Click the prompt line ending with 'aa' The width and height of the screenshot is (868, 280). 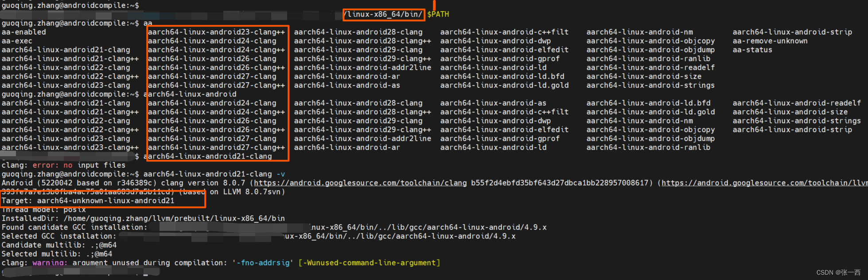77,23
